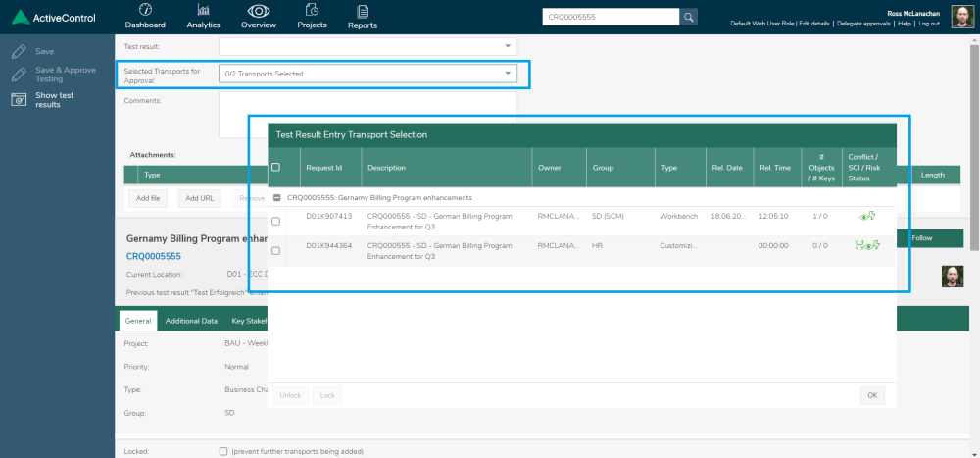Click Show test results text in sidebar
This screenshot has height=458, width=980.
(x=54, y=99)
